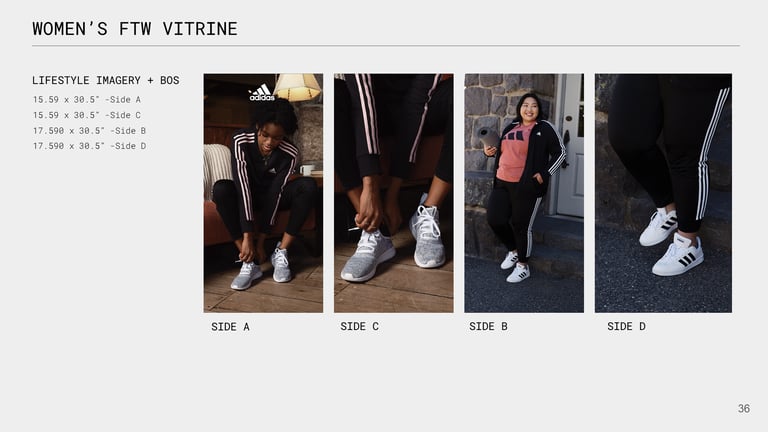Select the Side B woman by door photo
Viewport: 768px width, 432px height.
click(524, 193)
